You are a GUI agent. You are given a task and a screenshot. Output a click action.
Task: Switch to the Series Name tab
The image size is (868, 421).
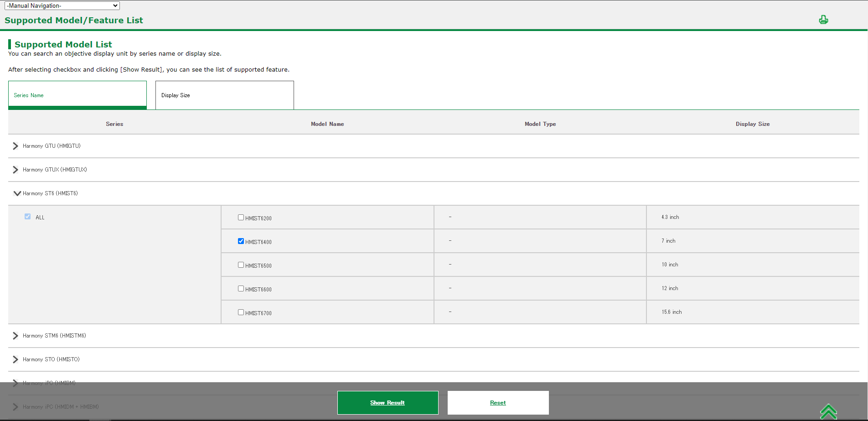pos(77,95)
